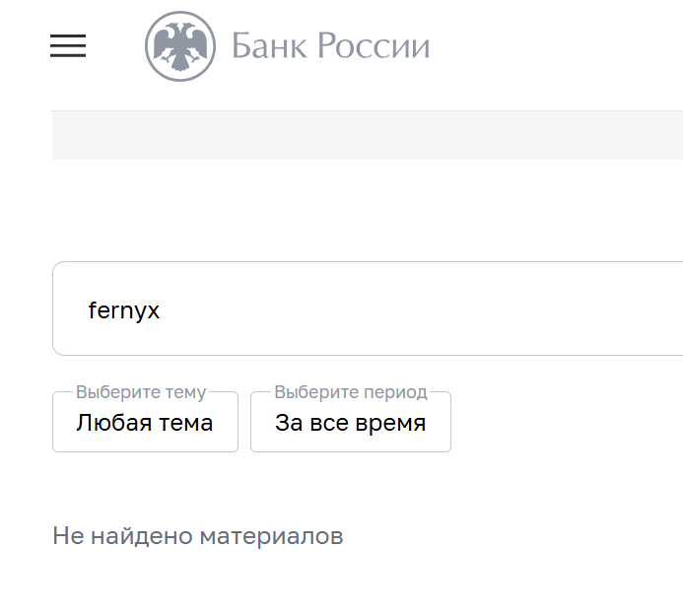
Task: Expand the За все время period dropdown
Action: click(351, 423)
